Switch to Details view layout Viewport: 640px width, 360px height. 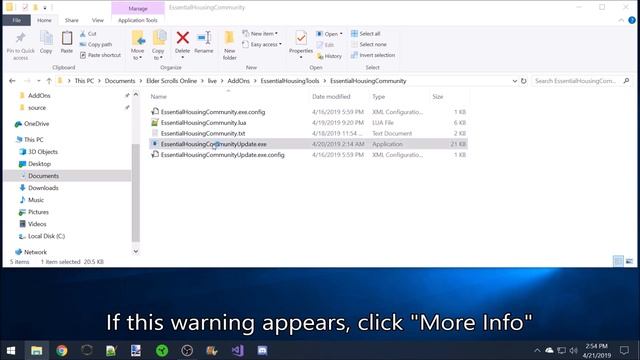pyautogui.click(x=618, y=261)
